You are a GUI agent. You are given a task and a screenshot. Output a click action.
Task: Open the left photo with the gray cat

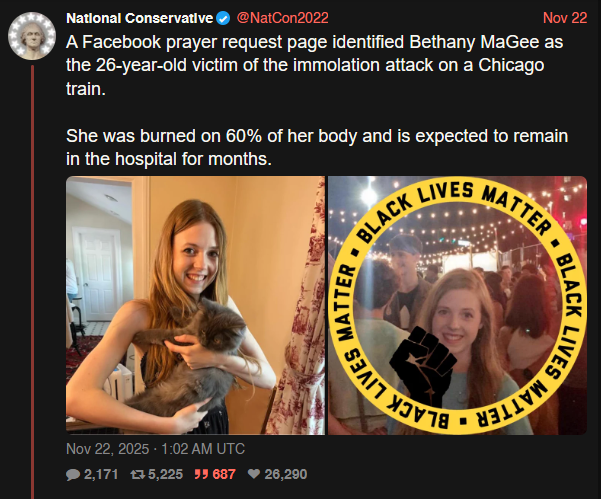195,306
